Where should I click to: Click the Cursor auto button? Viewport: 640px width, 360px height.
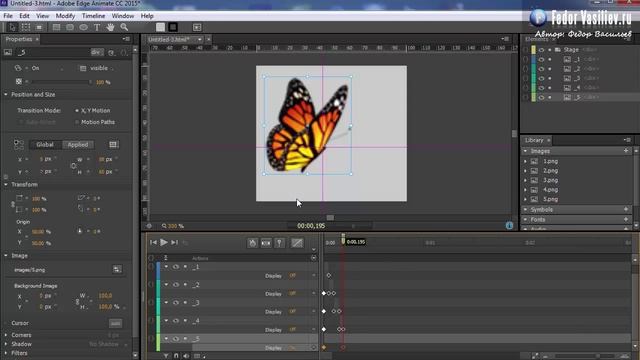116,323
